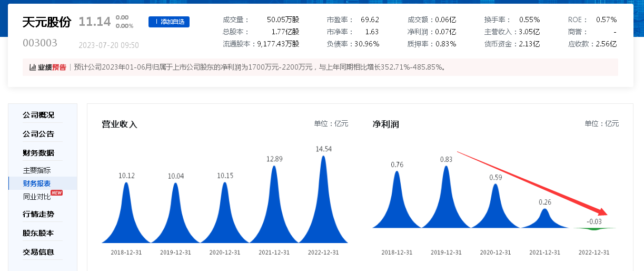Click the 货币资金 value 2.13亿

(529, 44)
